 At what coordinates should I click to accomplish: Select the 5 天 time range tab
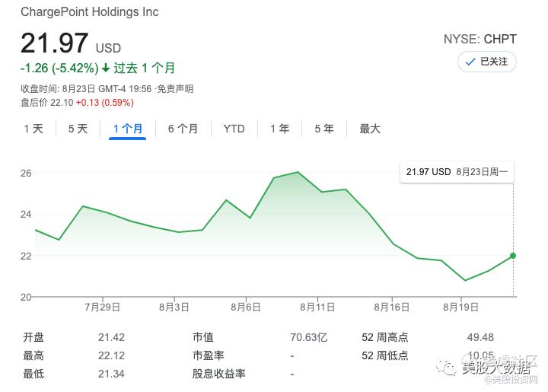(78, 129)
